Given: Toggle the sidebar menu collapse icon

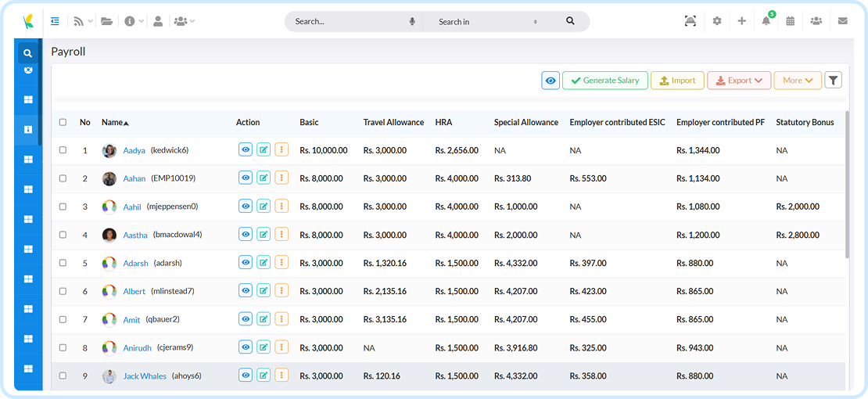Looking at the screenshot, I should pyautogui.click(x=54, y=21).
